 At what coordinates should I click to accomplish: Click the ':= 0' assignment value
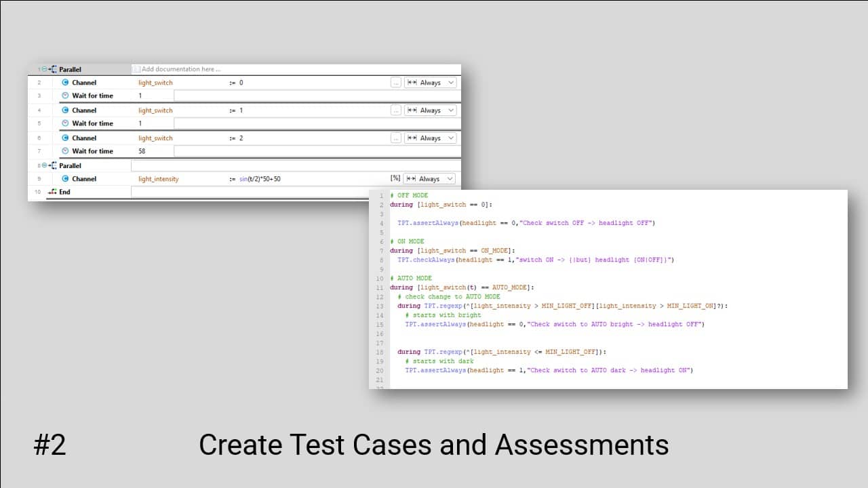click(x=236, y=83)
